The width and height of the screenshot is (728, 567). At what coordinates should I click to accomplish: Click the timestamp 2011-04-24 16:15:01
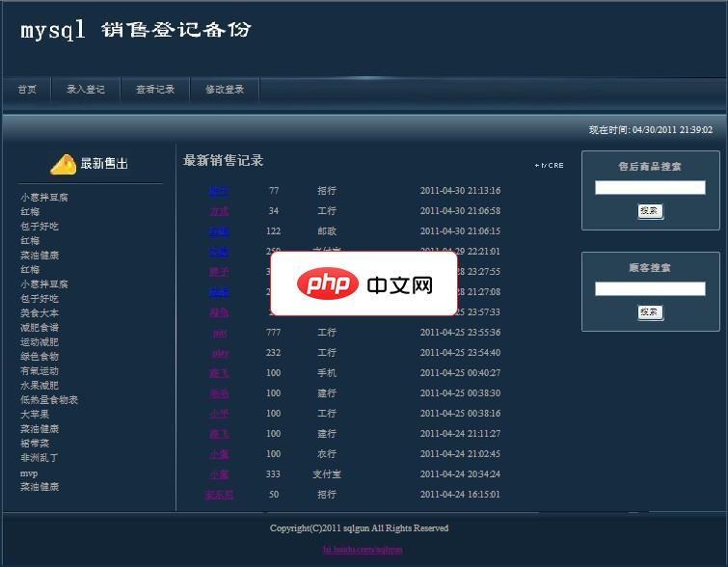(x=460, y=494)
